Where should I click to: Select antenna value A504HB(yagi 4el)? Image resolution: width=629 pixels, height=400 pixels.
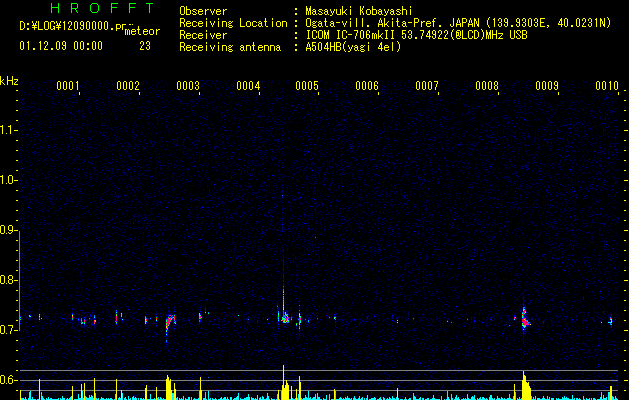pos(353,47)
